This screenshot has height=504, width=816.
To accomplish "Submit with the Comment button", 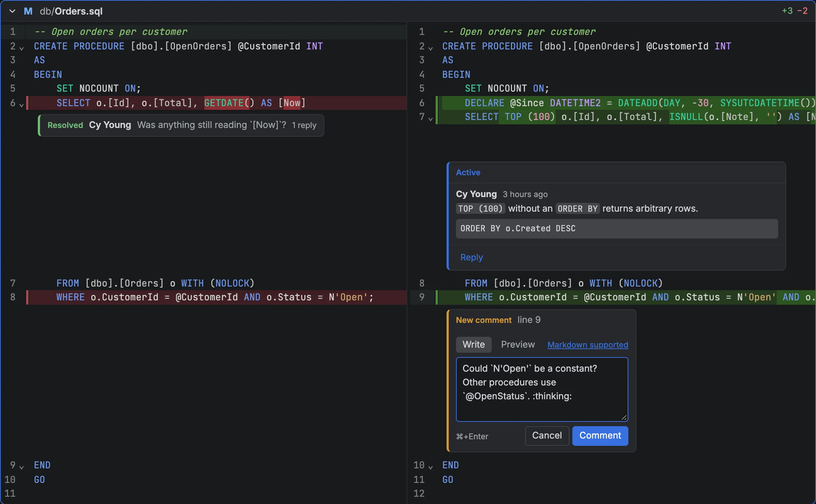I will [x=600, y=436].
